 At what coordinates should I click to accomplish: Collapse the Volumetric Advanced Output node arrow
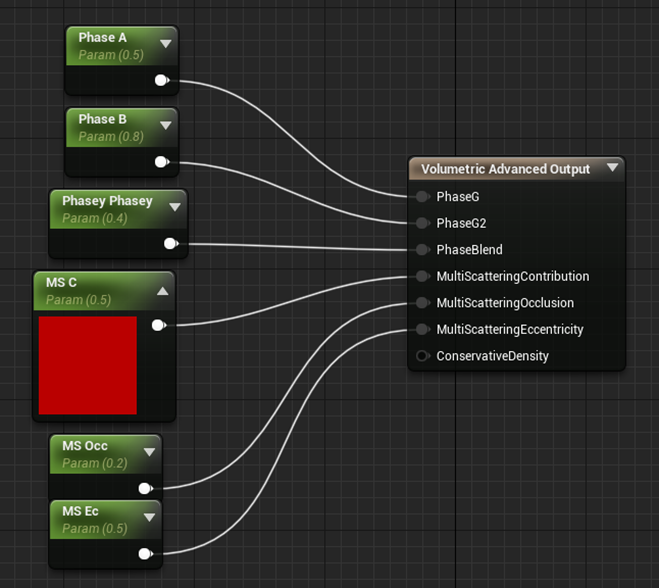612,167
